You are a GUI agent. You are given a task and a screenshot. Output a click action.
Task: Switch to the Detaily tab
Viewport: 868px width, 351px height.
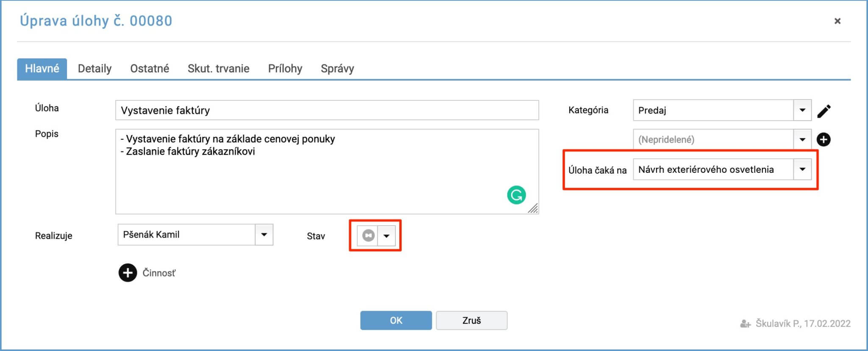tap(95, 69)
